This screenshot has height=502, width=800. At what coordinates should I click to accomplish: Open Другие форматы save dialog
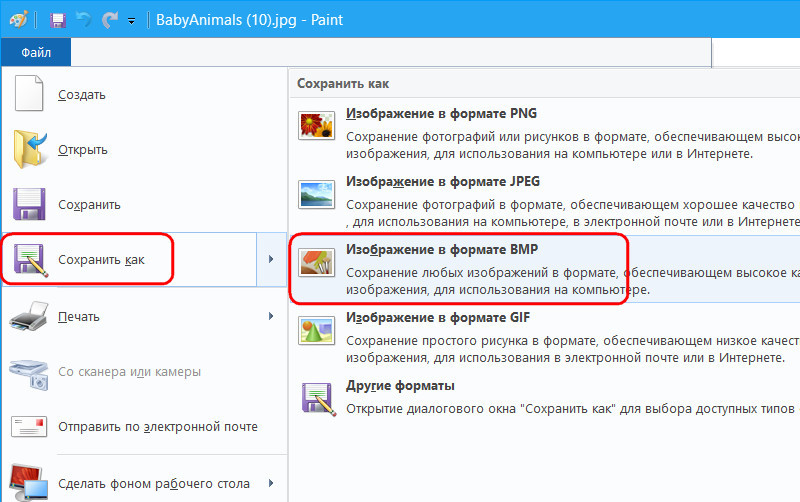[x=400, y=385]
